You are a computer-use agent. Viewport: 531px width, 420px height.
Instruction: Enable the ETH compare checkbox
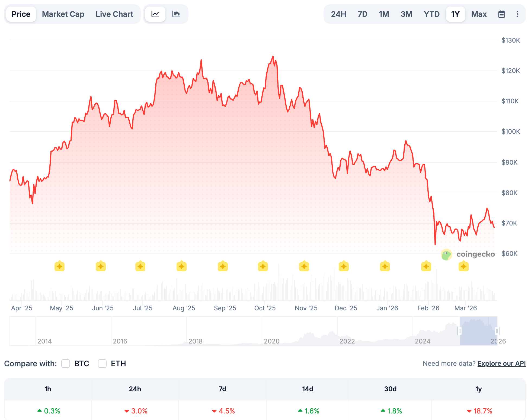102,364
